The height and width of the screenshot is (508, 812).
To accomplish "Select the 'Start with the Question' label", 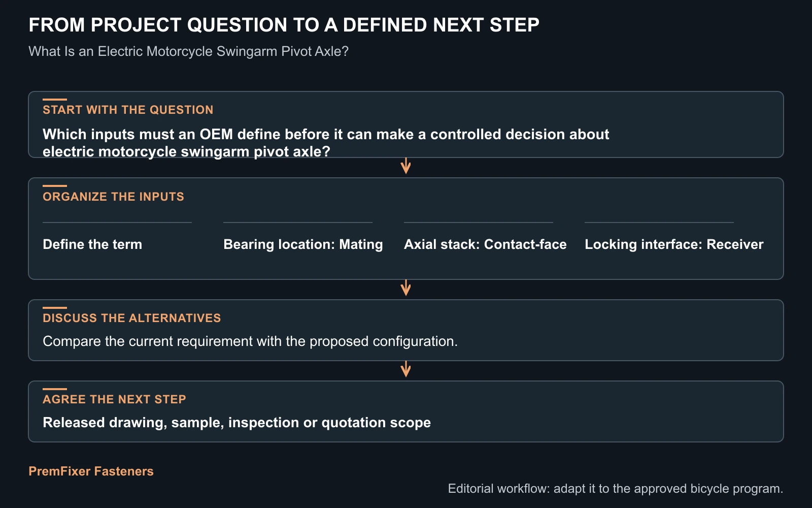I will [128, 110].
